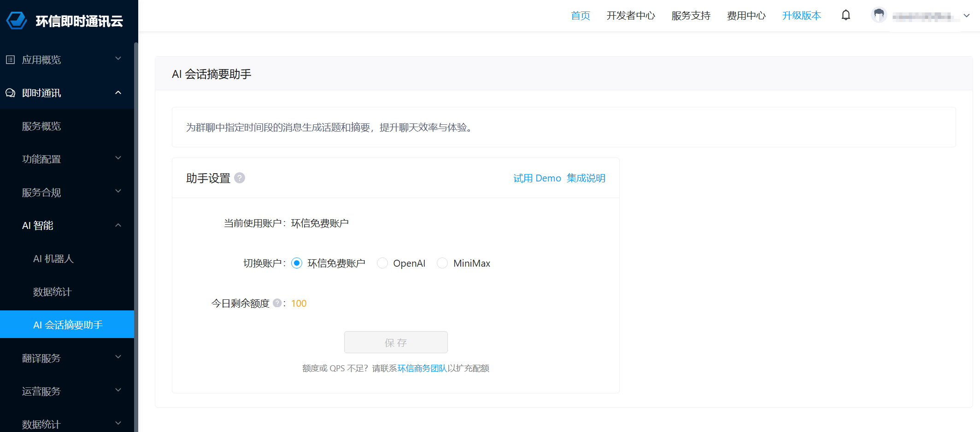Viewport: 980px width, 432px height.
Task: Expand the 服务合规 chevron
Action: (x=118, y=191)
